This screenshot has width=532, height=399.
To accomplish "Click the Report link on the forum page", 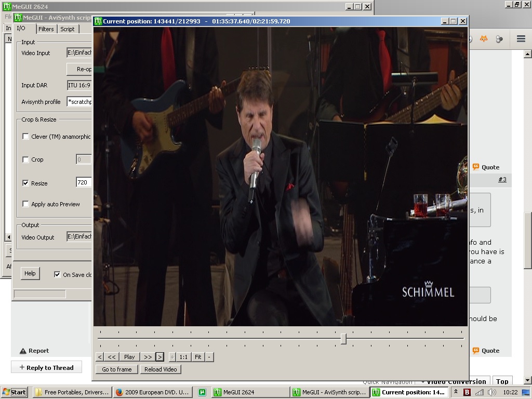I will tap(34, 351).
